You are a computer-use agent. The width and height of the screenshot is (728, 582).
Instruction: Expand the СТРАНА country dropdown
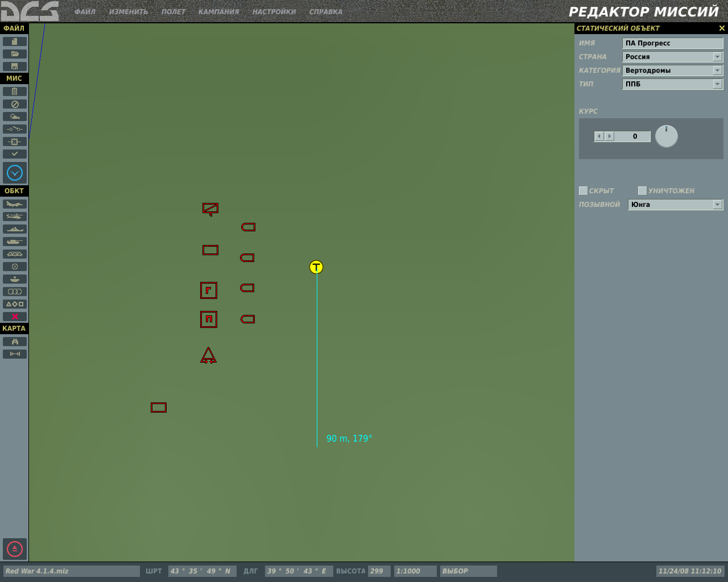(717, 57)
